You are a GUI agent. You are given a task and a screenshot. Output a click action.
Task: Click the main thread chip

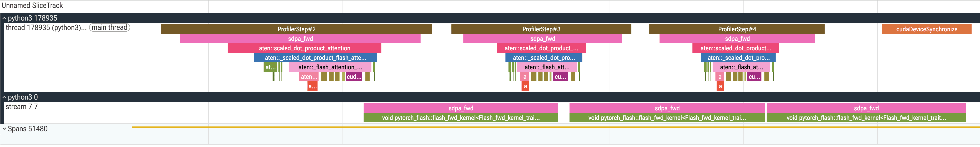point(110,27)
